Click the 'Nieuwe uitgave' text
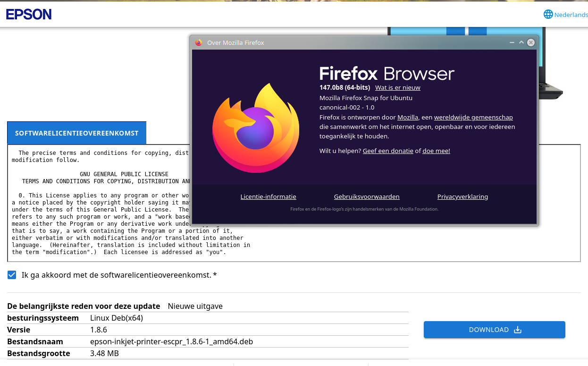The width and height of the screenshot is (588, 366). [x=195, y=306]
